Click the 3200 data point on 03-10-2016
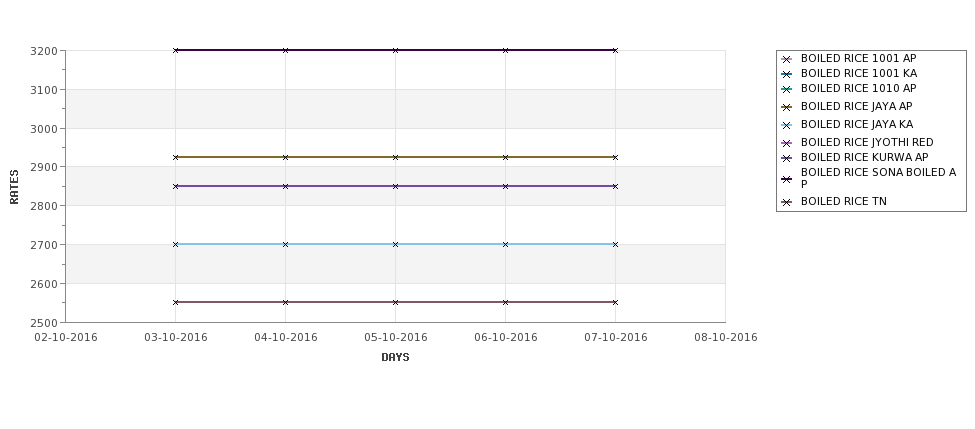 click(175, 50)
